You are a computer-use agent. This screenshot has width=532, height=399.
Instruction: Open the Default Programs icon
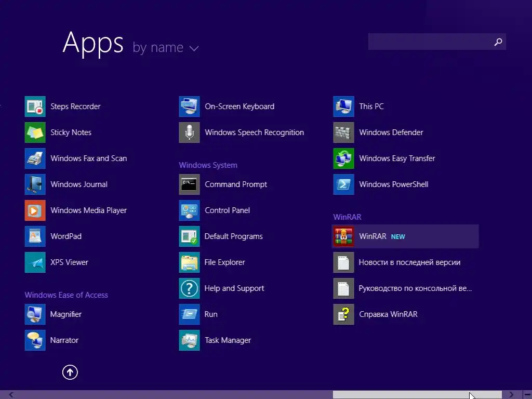pos(189,236)
